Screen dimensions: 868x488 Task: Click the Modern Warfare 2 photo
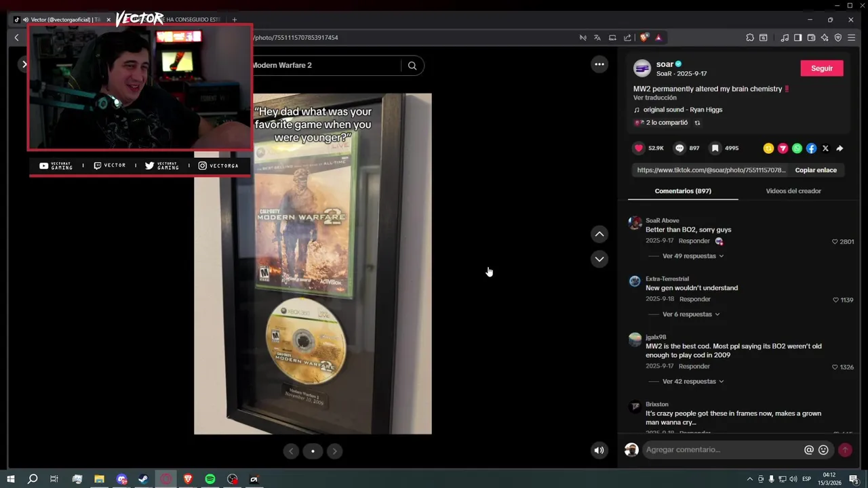click(x=313, y=264)
